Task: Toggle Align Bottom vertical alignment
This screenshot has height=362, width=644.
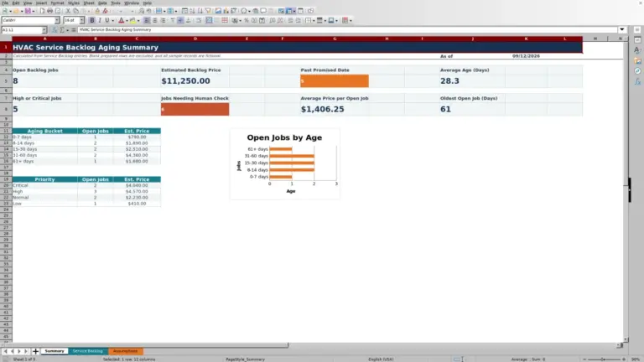Action: [x=188, y=20]
